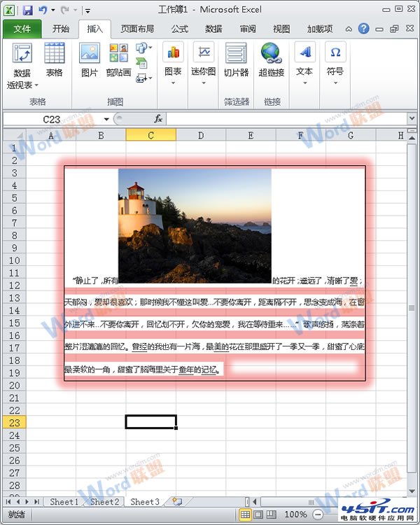Viewport: 420px width, 525px height.
Task: Switch to Sheet2 tab
Action: click(x=104, y=502)
